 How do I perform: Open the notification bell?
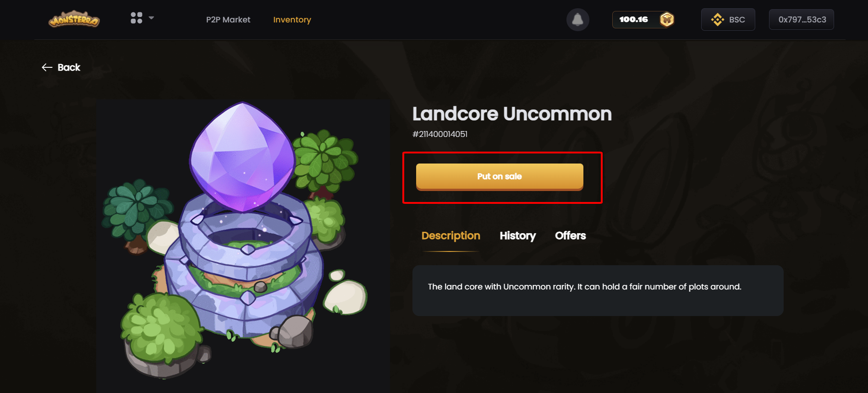click(578, 20)
